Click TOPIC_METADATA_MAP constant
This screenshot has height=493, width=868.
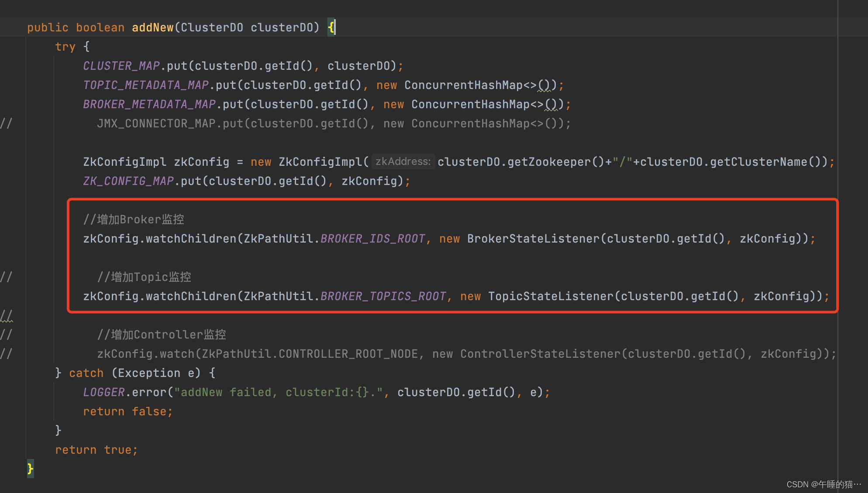point(146,85)
